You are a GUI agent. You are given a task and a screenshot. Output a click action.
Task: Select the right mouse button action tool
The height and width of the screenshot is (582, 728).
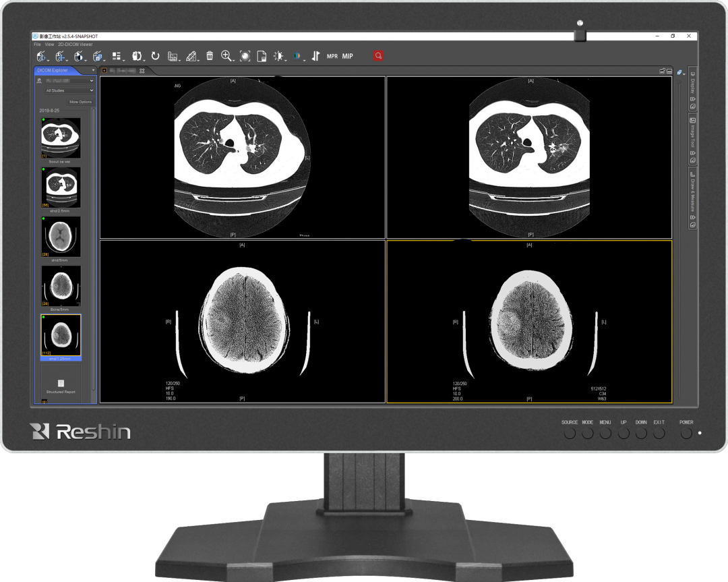[78, 56]
